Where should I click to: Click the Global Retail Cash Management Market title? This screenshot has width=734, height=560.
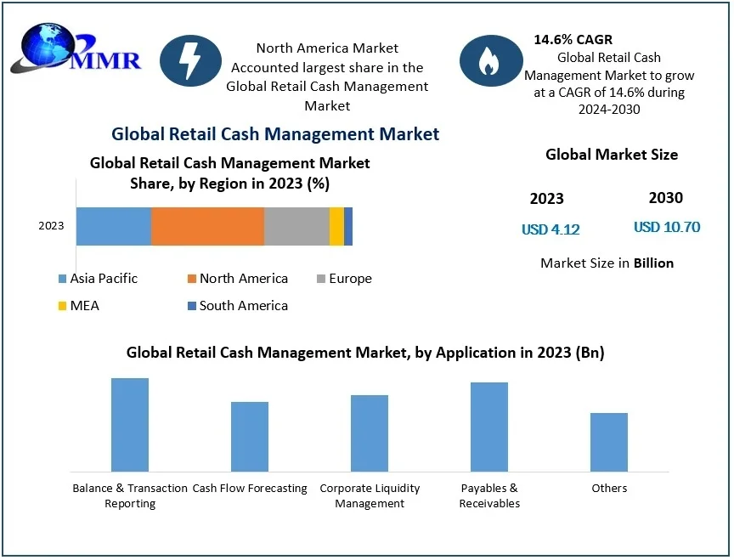pyautogui.click(x=275, y=133)
